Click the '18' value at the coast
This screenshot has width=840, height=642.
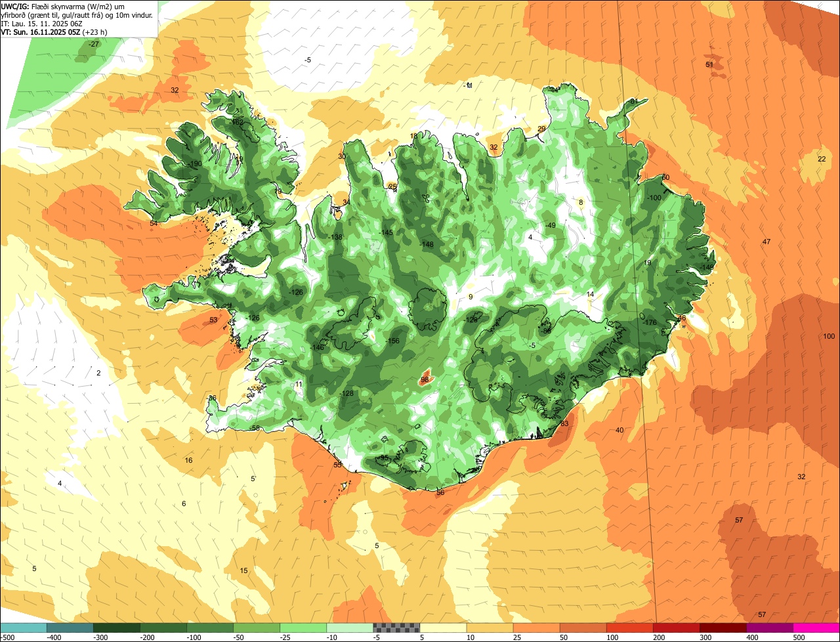tap(413, 136)
